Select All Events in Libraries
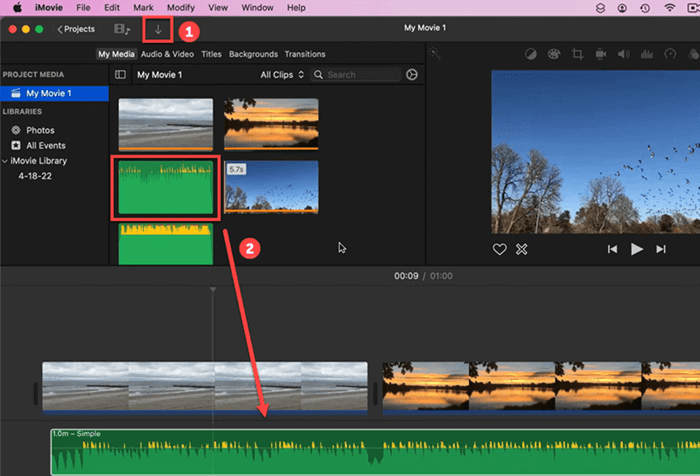The height and width of the screenshot is (476, 700). coord(46,146)
